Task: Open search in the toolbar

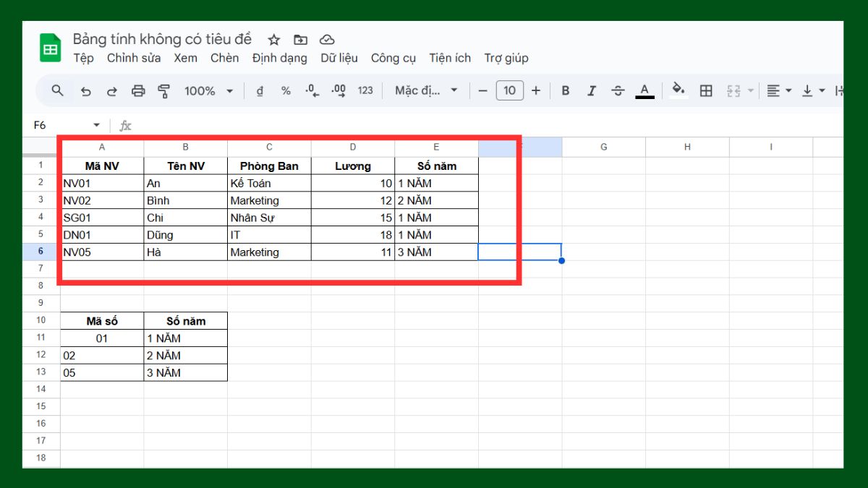Action: (57, 90)
